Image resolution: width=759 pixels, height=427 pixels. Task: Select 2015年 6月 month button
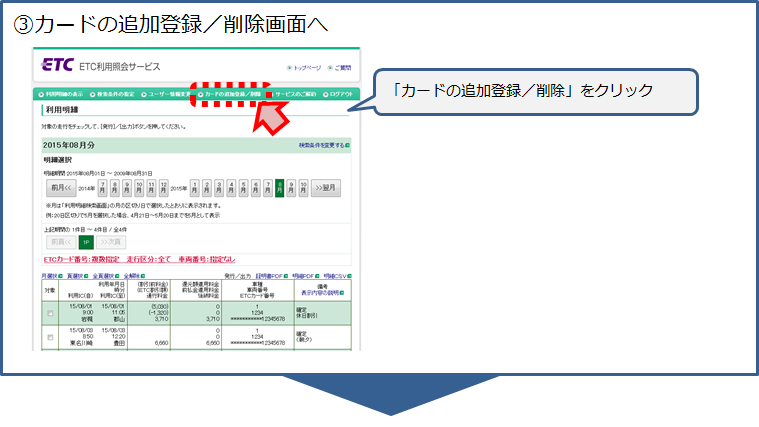pyautogui.click(x=256, y=188)
